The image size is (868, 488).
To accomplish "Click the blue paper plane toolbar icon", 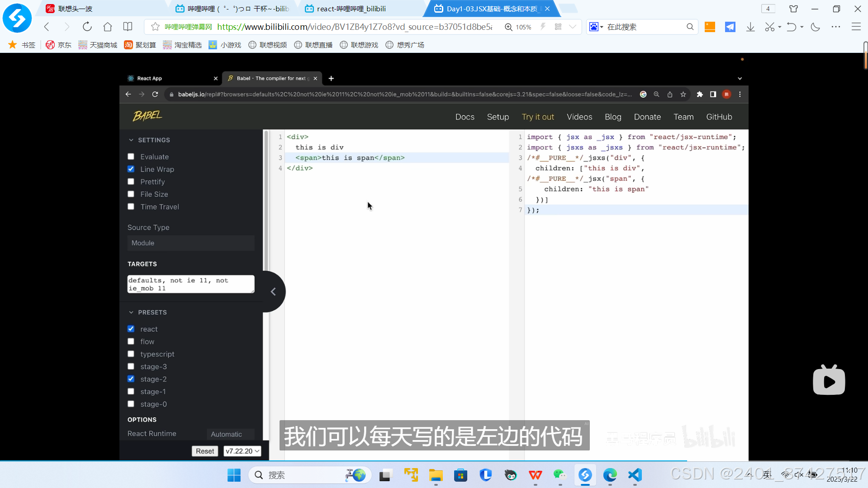I will pyautogui.click(x=730, y=27).
